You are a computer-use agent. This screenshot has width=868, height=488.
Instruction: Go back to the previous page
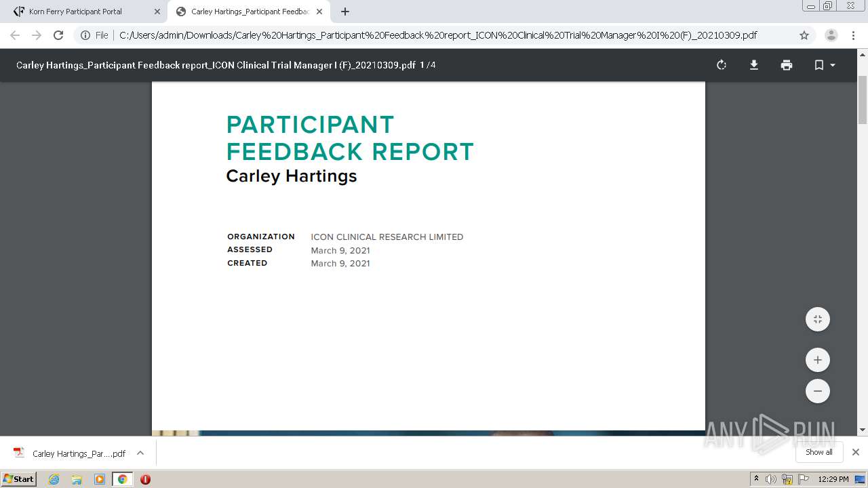tap(15, 35)
